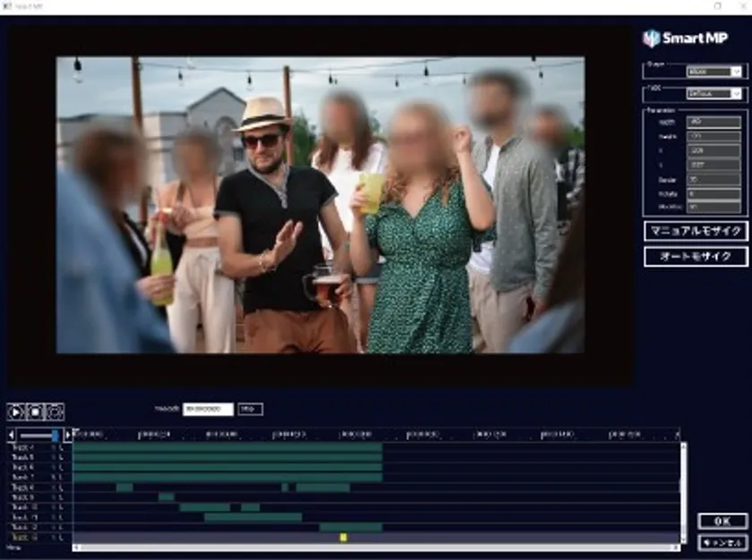Click the Smart MP logo
The height and width of the screenshot is (560, 752).
(686, 38)
